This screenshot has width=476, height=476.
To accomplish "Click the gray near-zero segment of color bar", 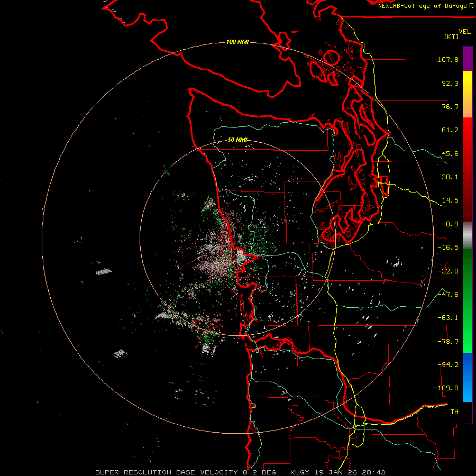I will [x=467, y=235].
